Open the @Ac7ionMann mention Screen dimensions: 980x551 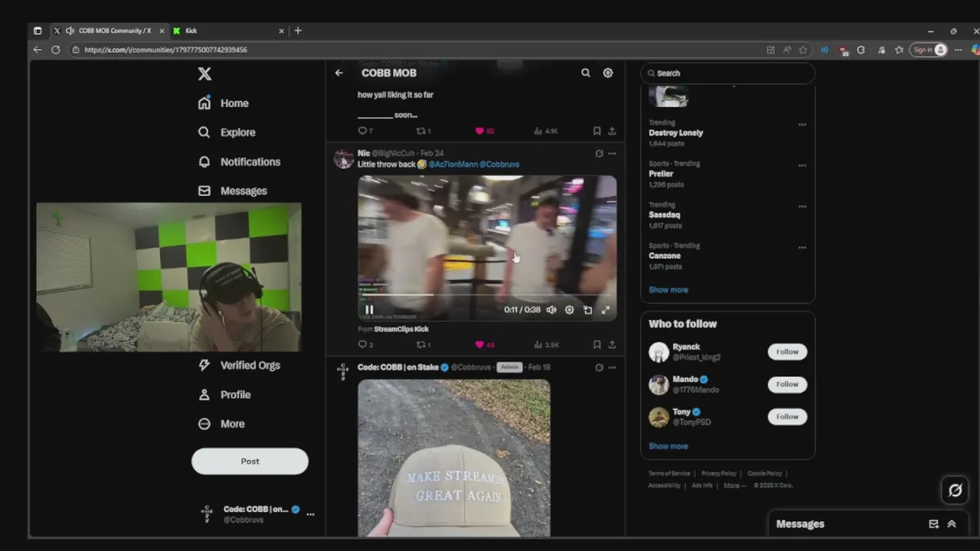452,165
